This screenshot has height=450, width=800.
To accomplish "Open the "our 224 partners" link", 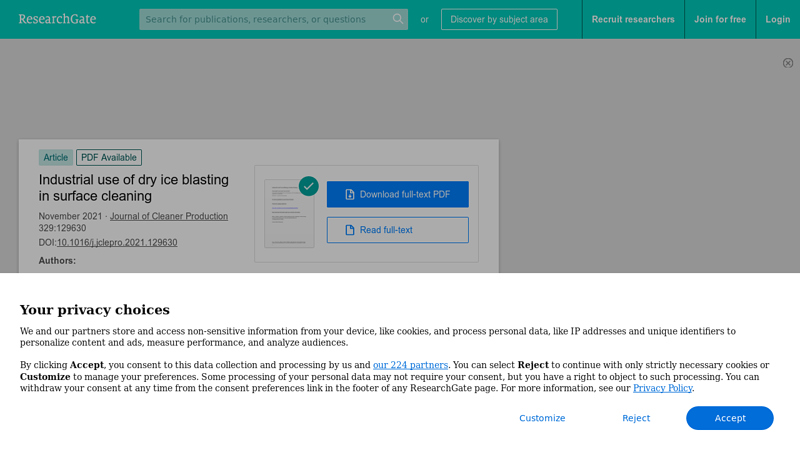I will point(410,365).
